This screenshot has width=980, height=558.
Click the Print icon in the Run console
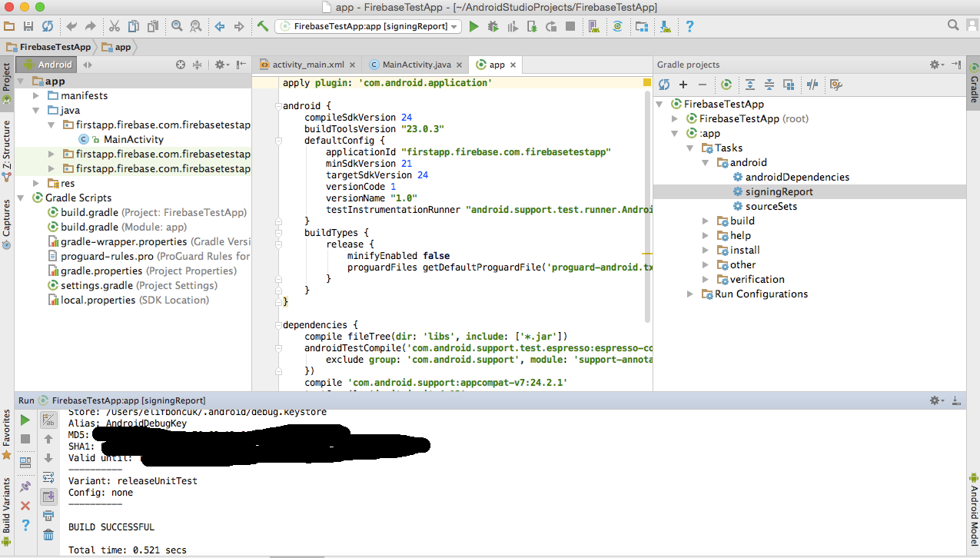click(x=48, y=516)
